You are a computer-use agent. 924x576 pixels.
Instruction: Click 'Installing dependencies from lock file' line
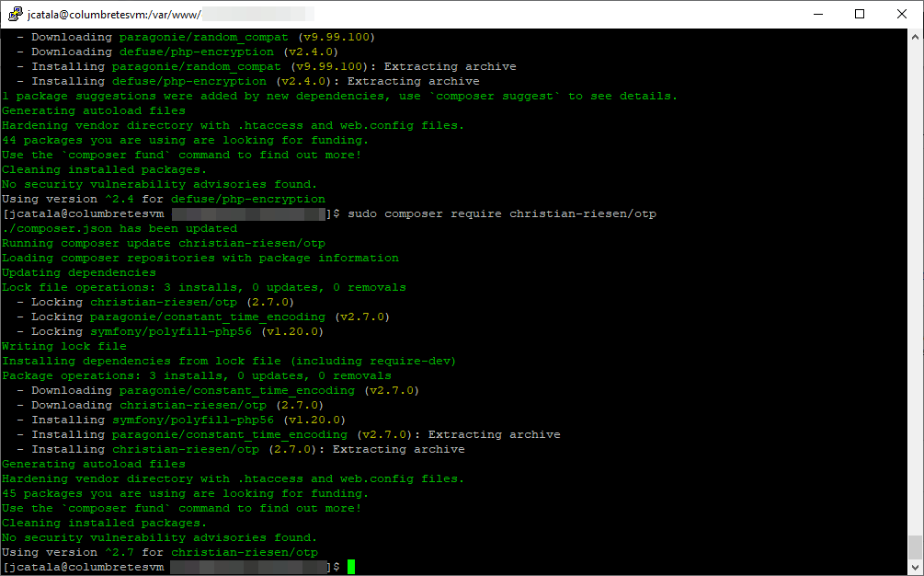[x=229, y=362]
